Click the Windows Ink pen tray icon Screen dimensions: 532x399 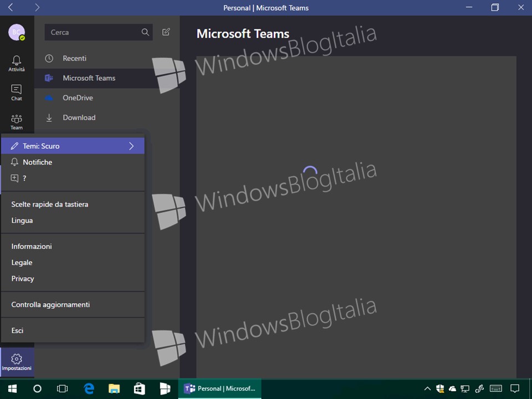[x=479, y=388]
